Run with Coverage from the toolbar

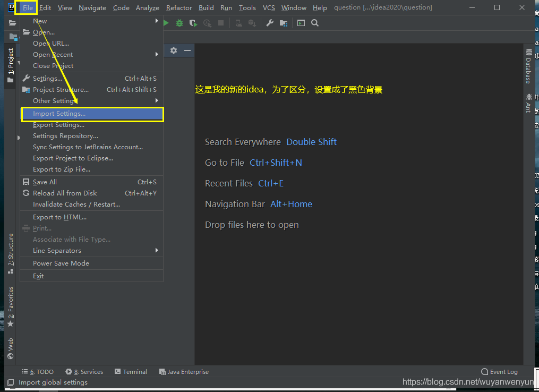(x=193, y=23)
